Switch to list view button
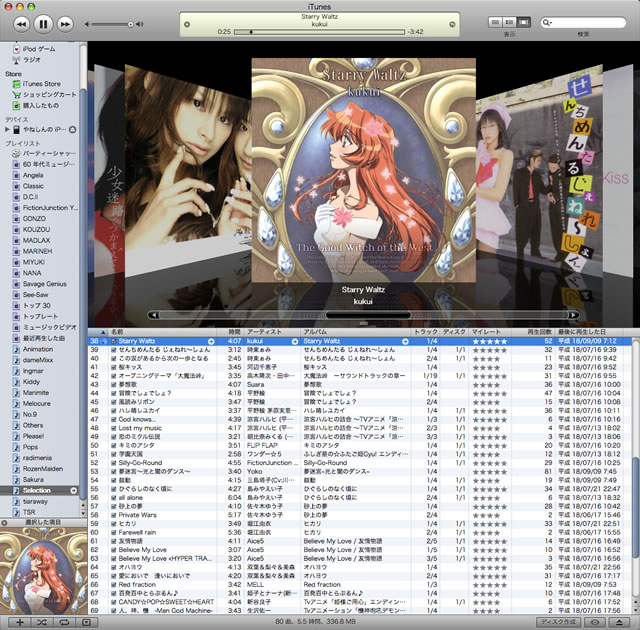The image size is (640, 630). (495, 22)
